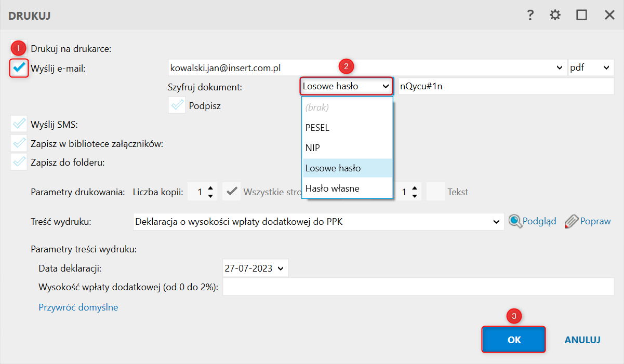Open the Data deklaracji date picker
Viewport: 624px width, 364px height.
[x=281, y=268]
